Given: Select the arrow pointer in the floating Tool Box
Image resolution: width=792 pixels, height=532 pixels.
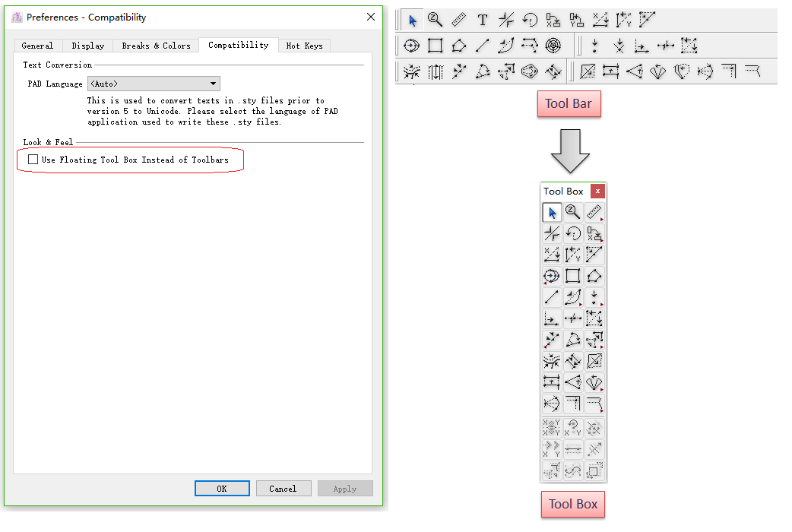Looking at the screenshot, I should point(552,212).
